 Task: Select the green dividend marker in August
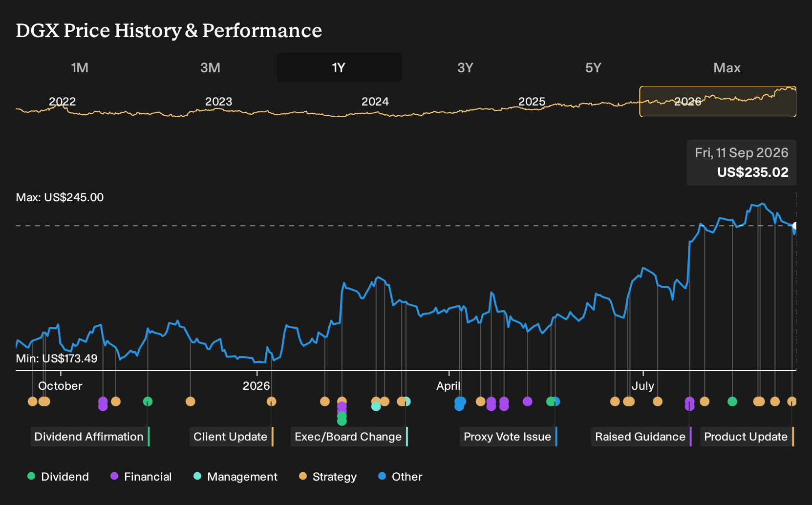732,401
